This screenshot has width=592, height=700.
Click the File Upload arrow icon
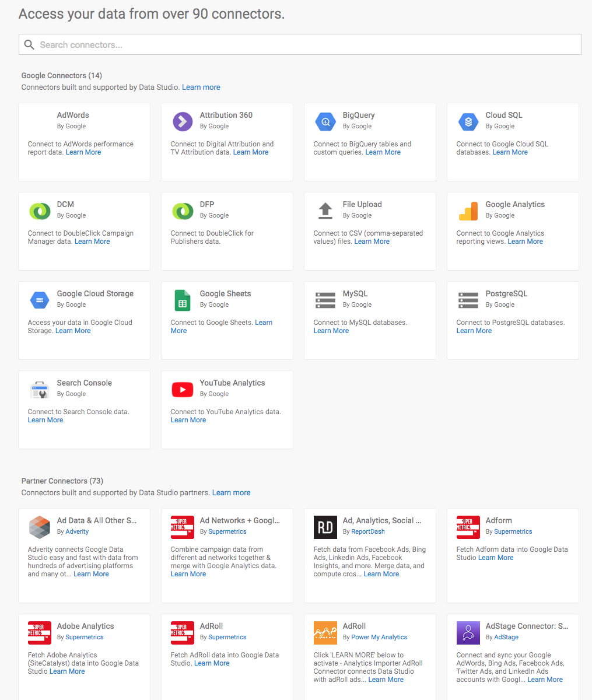325,211
